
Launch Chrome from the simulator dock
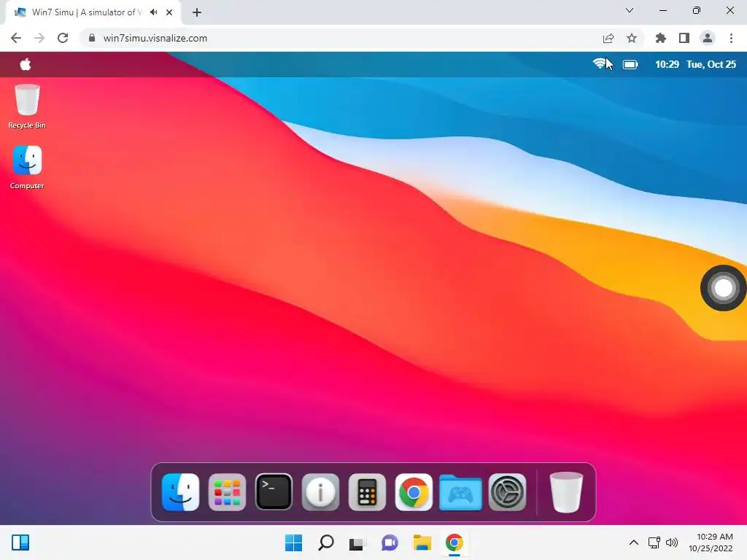(414, 492)
